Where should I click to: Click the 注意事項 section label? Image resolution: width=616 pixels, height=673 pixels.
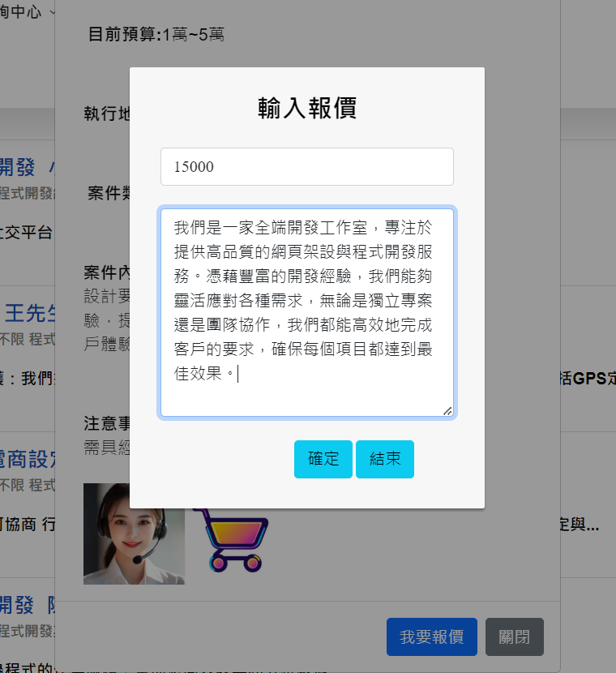(106, 423)
